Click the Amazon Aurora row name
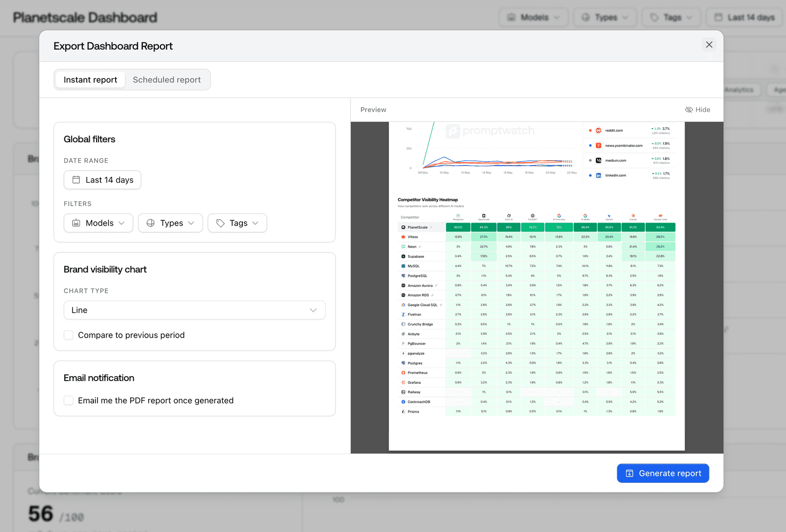This screenshot has width=786, height=532. (x=420, y=285)
